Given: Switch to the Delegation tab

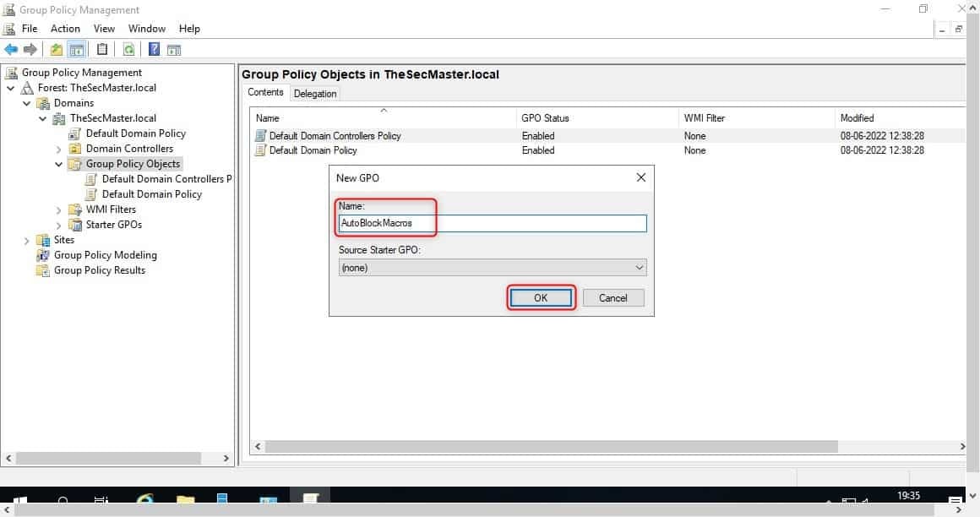Looking at the screenshot, I should tap(315, 94).
